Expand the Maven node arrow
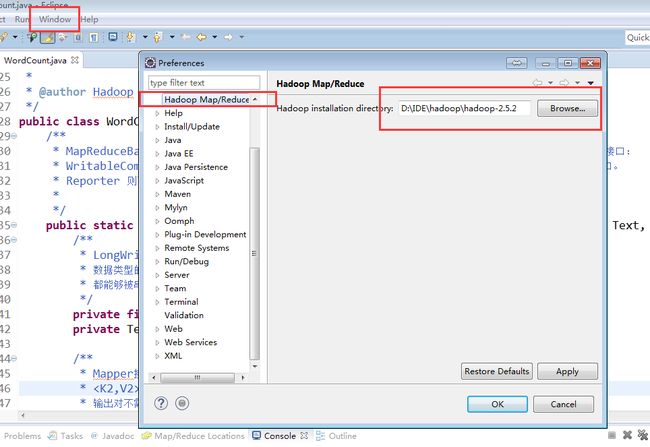The width and height of the screenshot is (650, 447). click(x=157, y=194)
